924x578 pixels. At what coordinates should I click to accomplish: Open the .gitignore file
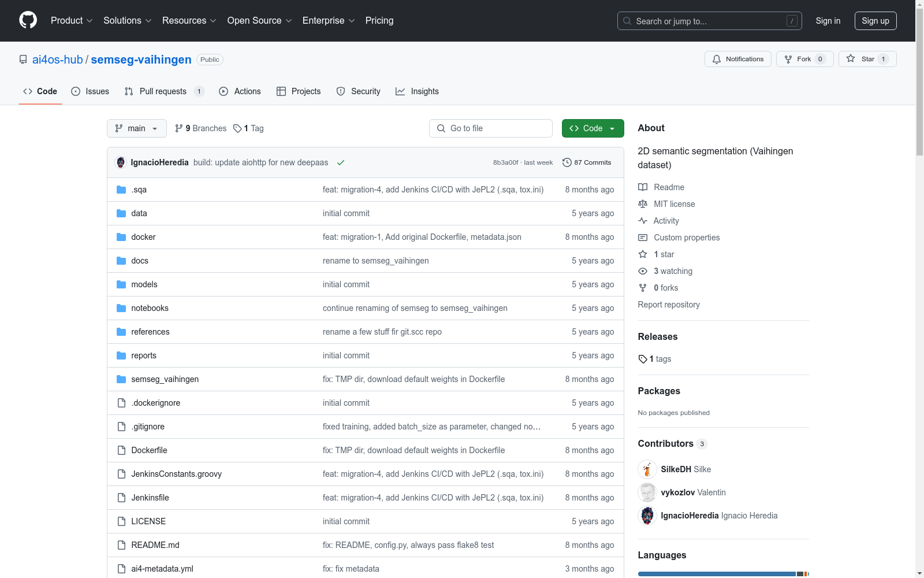[148, 427]
